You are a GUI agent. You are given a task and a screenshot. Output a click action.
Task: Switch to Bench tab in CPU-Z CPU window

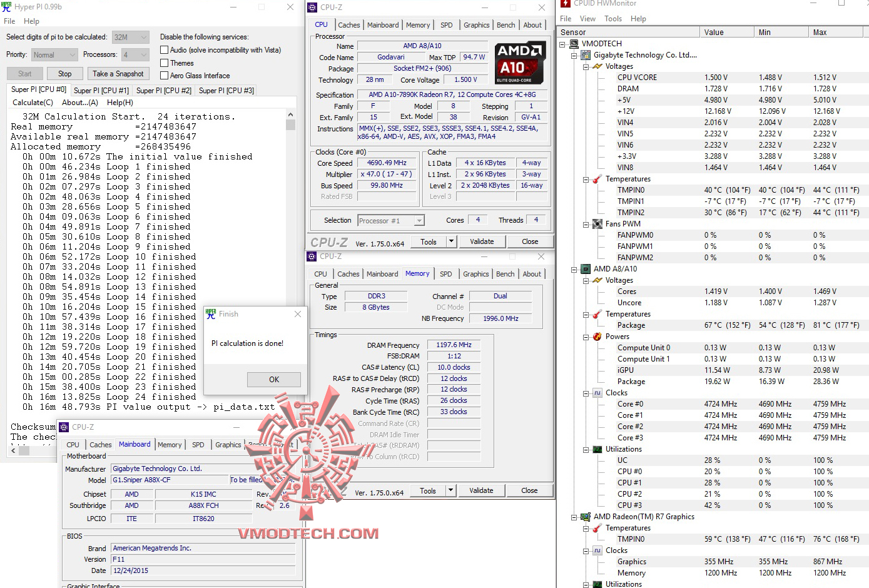tap(506, 25)
